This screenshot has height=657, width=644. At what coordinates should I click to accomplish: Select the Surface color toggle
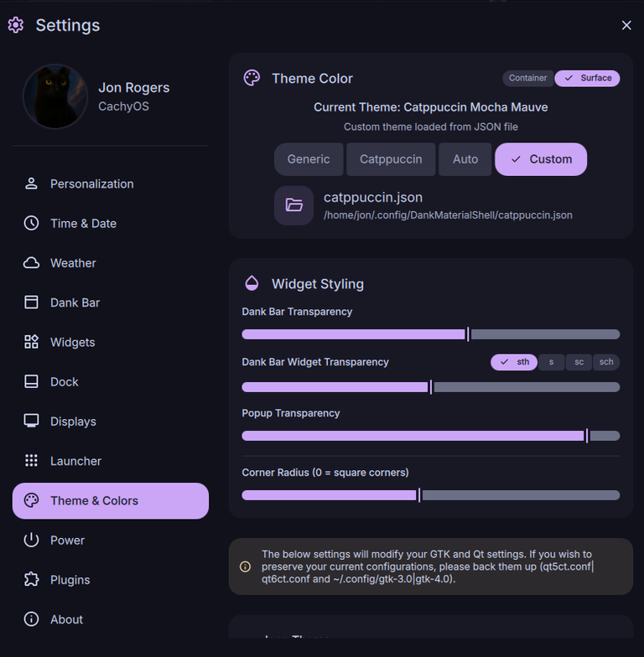point(588,78)
